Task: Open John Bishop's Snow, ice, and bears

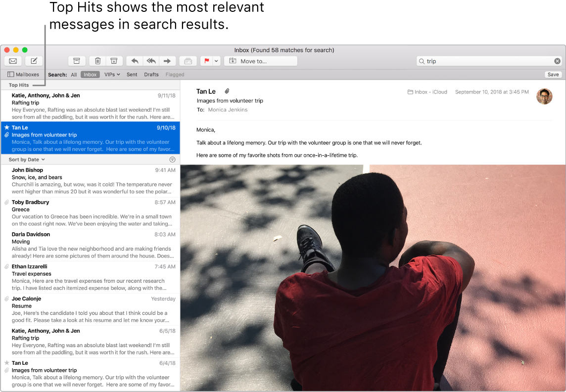Action: 90,180
